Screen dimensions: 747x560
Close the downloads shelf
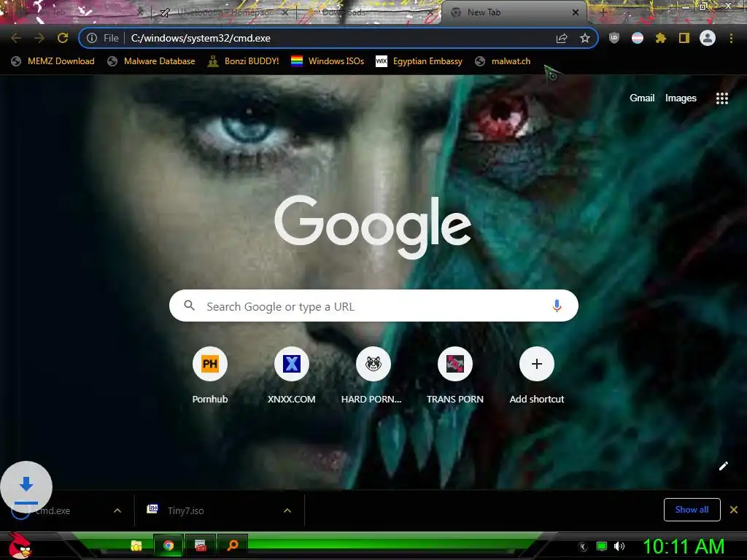coord(734,510)
